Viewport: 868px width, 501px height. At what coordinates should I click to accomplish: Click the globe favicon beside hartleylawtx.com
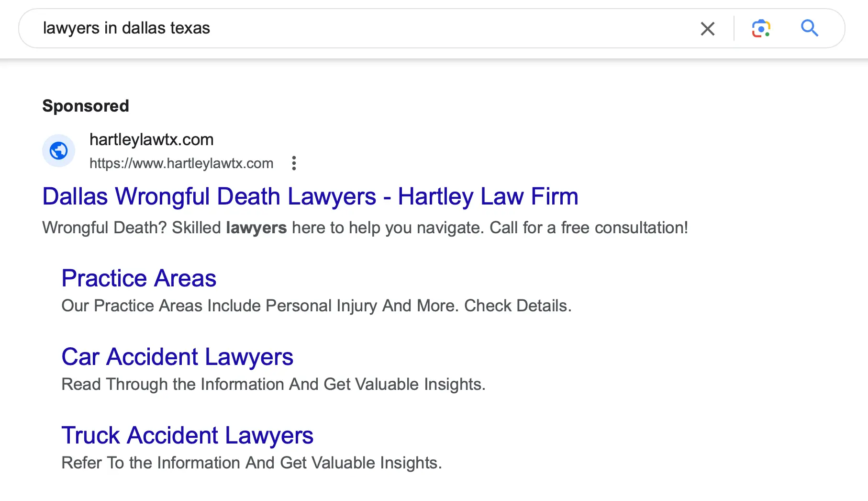pos(59,151)
